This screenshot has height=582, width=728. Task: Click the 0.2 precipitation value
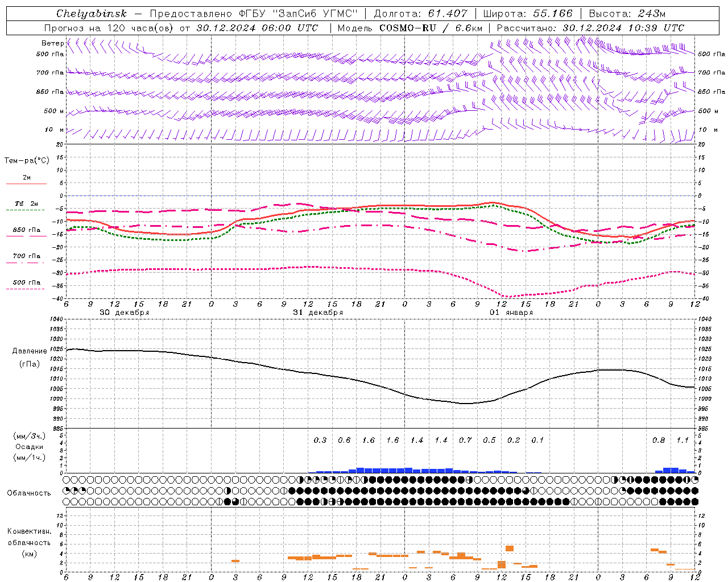coord(514,440)
